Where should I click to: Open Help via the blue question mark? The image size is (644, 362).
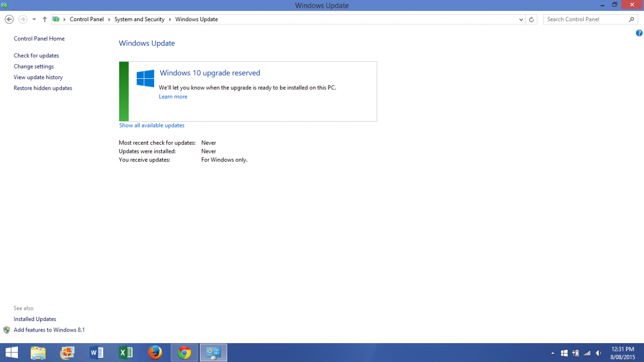point(639,33)
